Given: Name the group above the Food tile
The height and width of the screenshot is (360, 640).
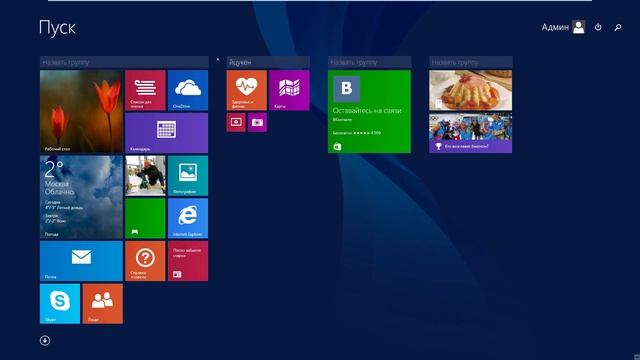Looking at the screenshot, I should [x=471, y=62].
